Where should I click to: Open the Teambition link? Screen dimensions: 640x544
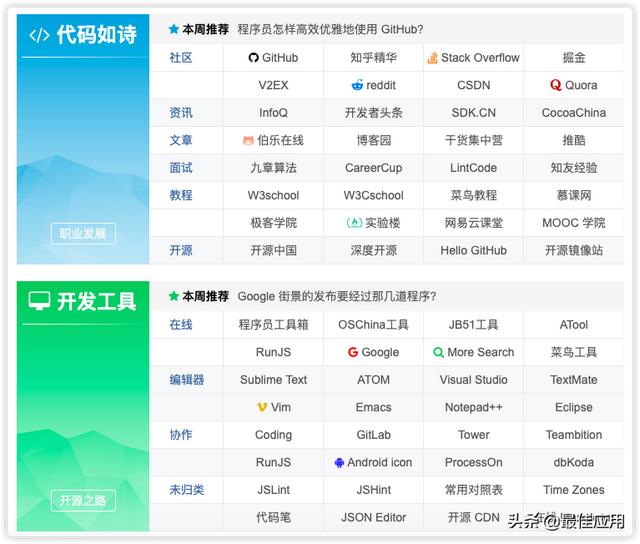click(574, 435)
